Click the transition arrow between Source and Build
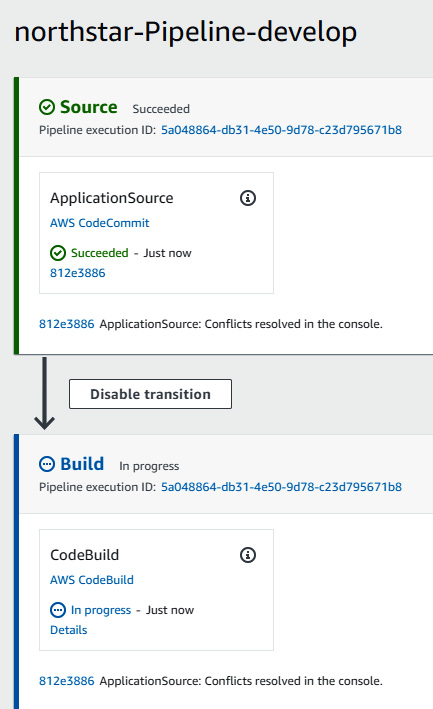The width and height of the screenshot is (433, 709). pos(44,393)
